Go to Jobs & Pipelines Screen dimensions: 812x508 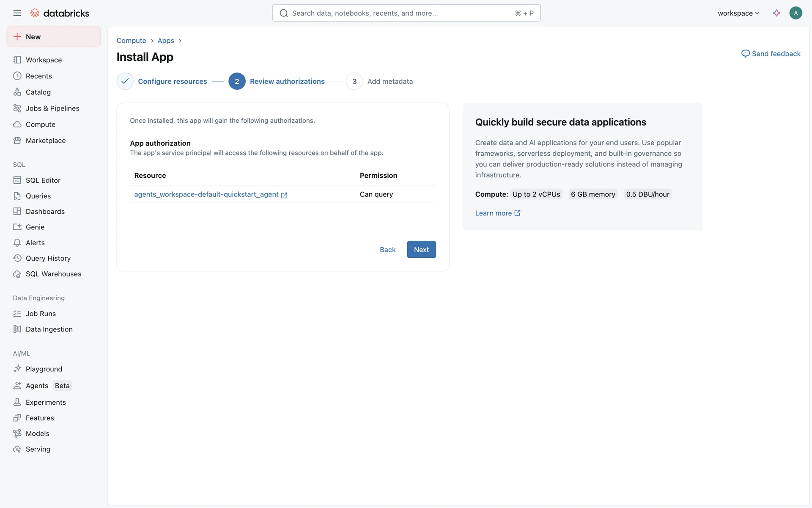[52, 108]
